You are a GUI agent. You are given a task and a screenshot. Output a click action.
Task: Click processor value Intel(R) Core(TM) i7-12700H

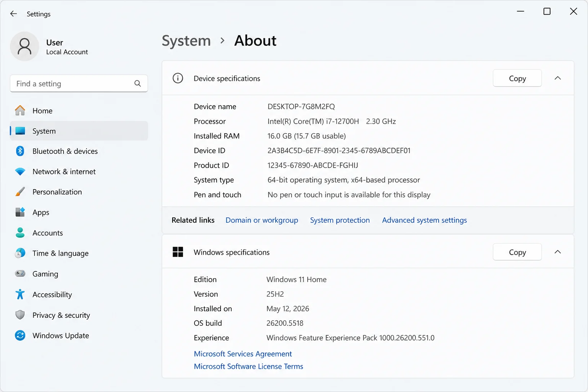pyautogui.click(x=313, y=121)
